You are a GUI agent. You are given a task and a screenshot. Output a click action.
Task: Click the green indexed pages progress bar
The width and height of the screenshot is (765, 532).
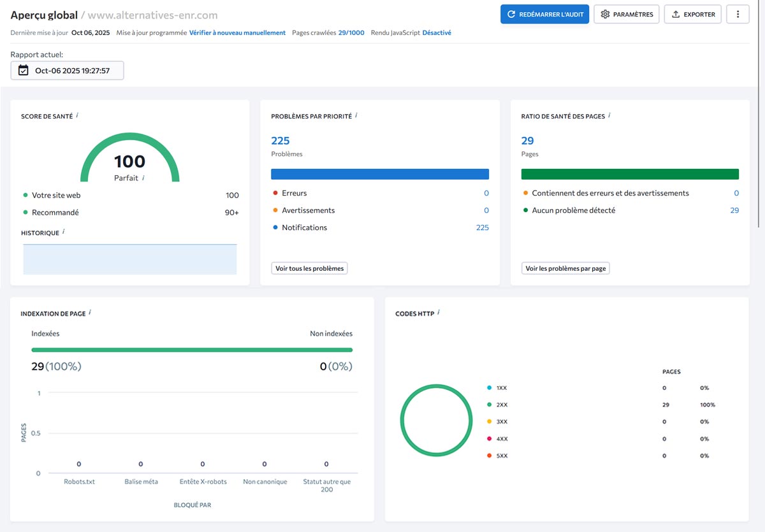click(192, 350)
